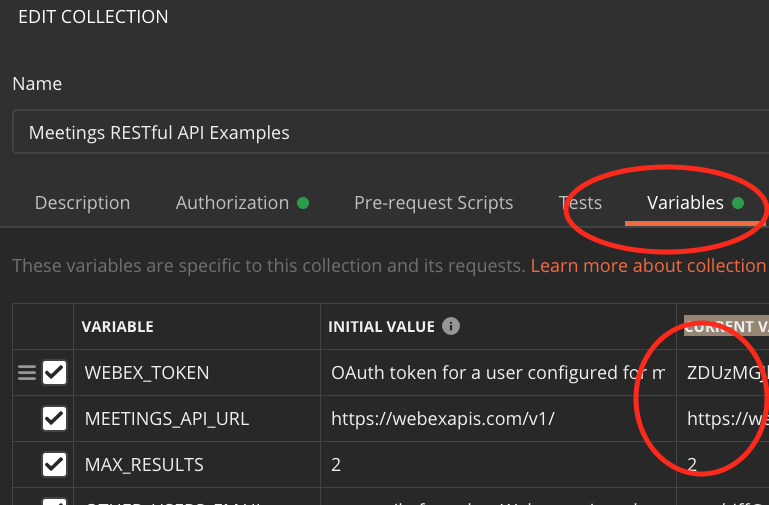Grab the drag handle on WEBEX_TOKEN row
The width and height of the screenshot is (769, 505).
pyautogui.click(x=27, y=373)
